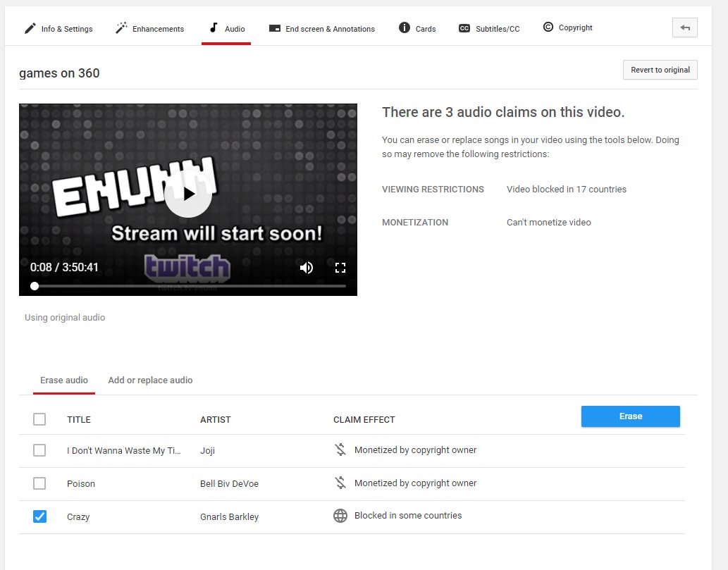Click the blue Erase button

(631, 416)
